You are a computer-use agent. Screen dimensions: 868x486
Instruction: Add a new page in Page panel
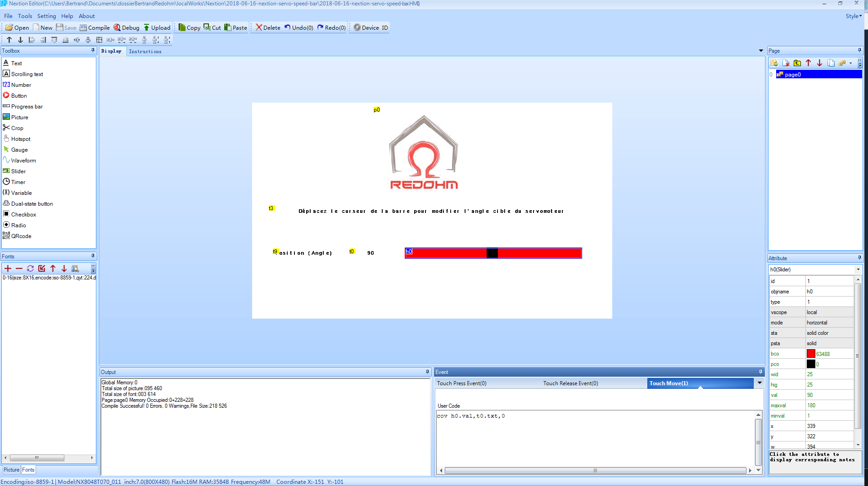click(x=774, y=63)
